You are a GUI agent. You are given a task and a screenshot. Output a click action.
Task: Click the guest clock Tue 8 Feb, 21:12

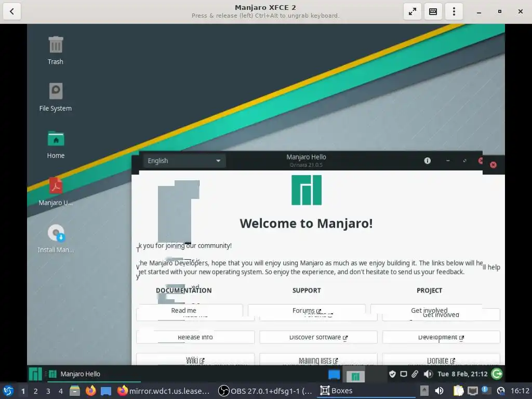(x=462, y=374)
